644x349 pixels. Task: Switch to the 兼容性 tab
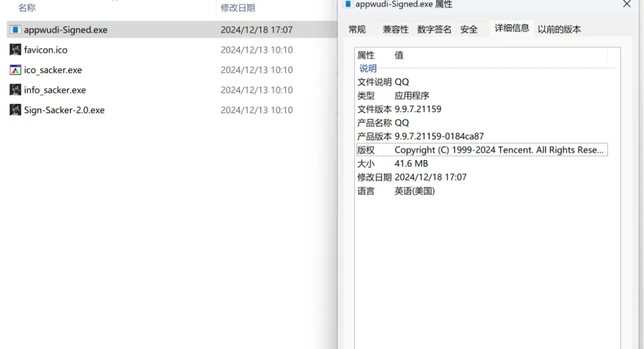395,29
